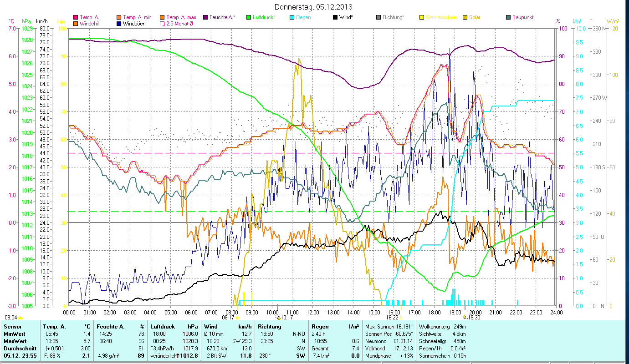629x364 pixels.
Task: Click the Solar legend swatch
Action: [465, 17]
